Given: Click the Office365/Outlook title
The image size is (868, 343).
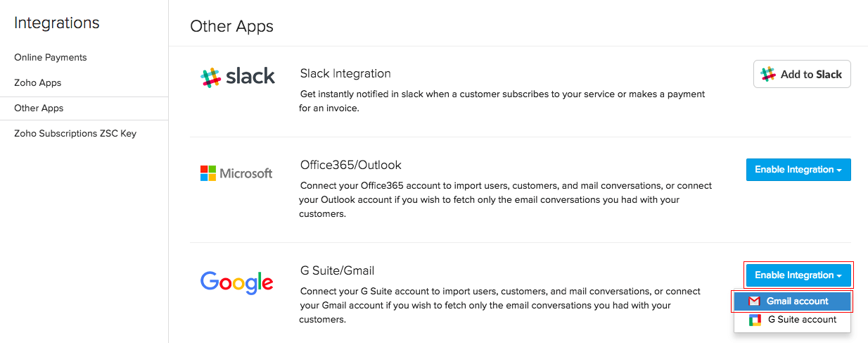Looking at the screenshot, I should click(350, 166).
